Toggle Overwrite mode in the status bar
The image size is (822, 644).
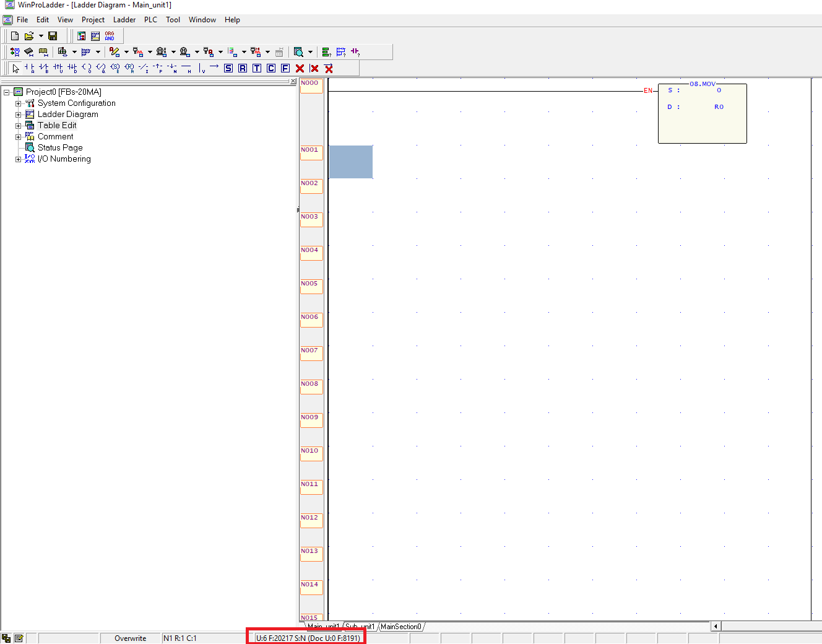[130, 638]
